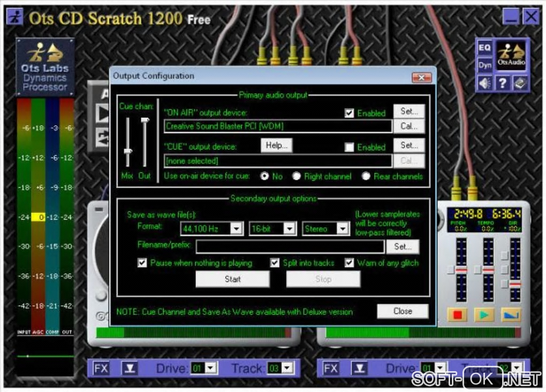
Task: Click right deck tempo slider handle
Action: [x=488, y=270]
